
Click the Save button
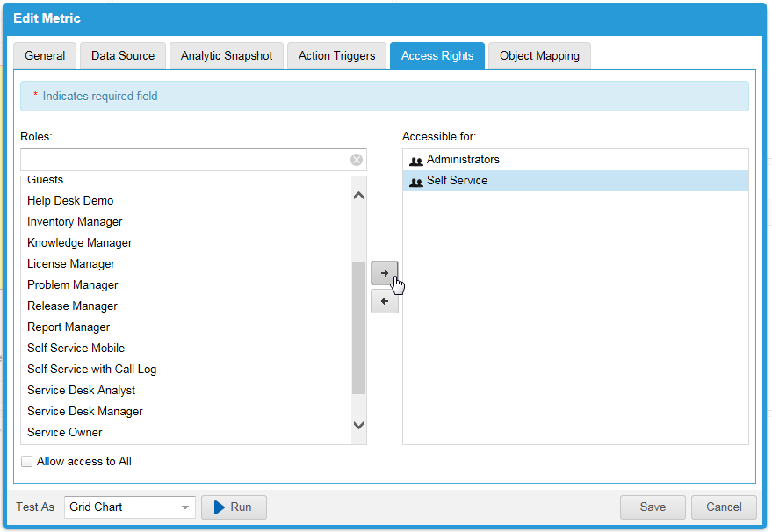coord(653,507)
